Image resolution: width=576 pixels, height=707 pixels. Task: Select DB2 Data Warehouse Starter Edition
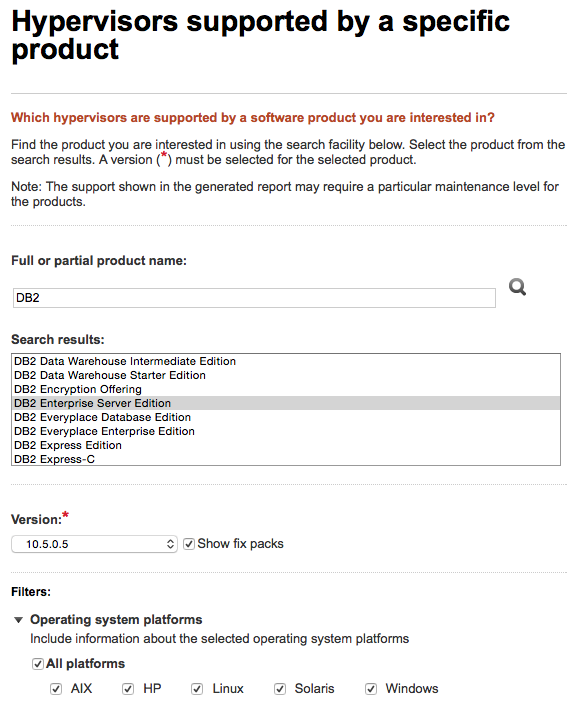coord(286,375)
